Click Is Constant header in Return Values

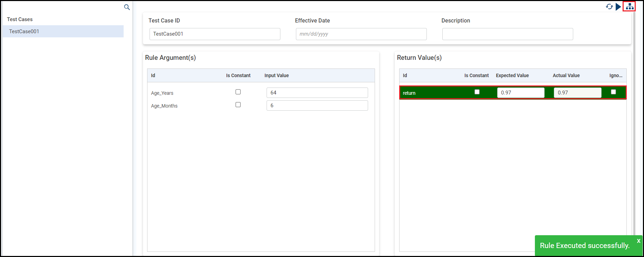click(x=477, y=75)
